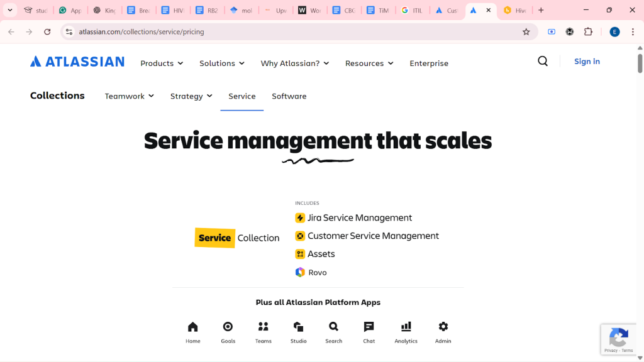
Task: Select the Teams platform app icon
Action: coord(264,327)
